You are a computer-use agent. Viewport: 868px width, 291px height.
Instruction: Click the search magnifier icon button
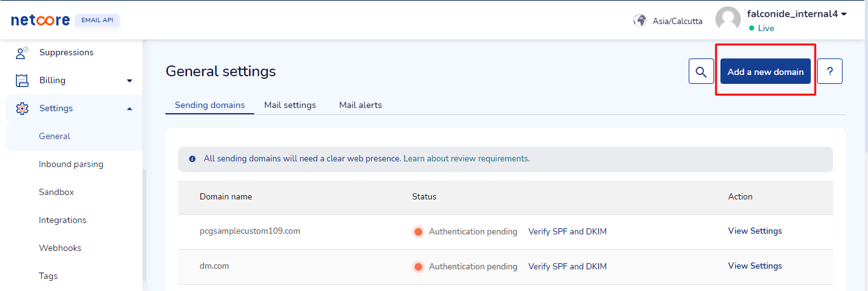(701, 72)
